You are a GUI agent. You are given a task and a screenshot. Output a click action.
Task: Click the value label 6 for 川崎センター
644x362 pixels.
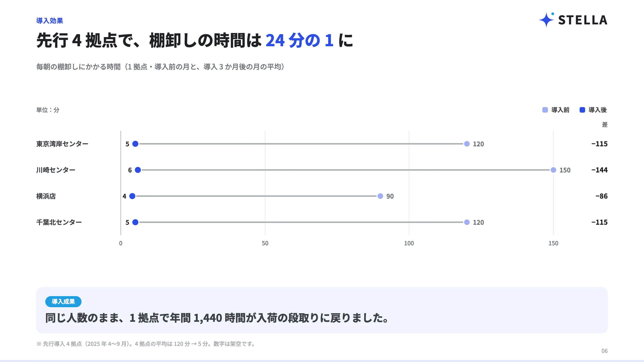click(x=130, y=170)
